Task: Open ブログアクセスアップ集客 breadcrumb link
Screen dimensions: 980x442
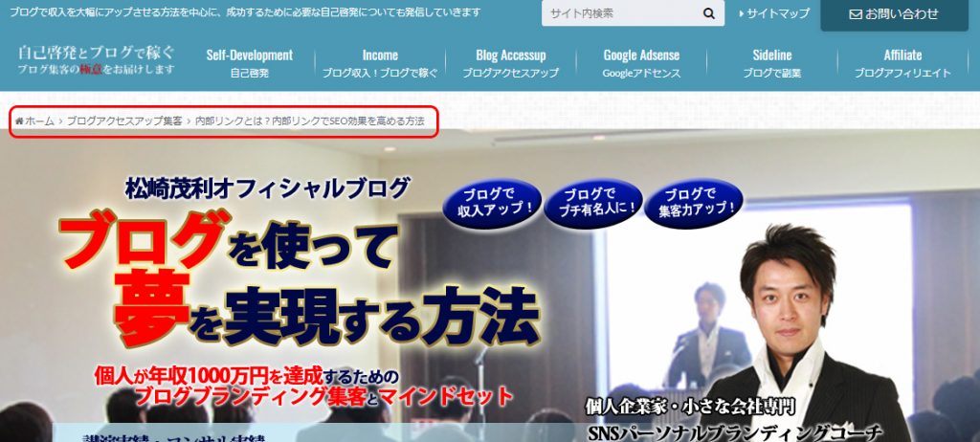Action: [124, 122]
